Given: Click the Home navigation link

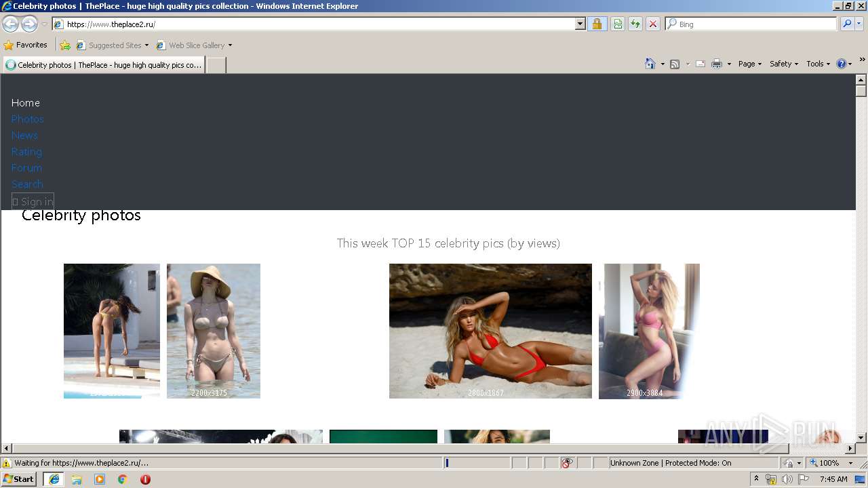Looking at the screenshot, I should (26, 103).
